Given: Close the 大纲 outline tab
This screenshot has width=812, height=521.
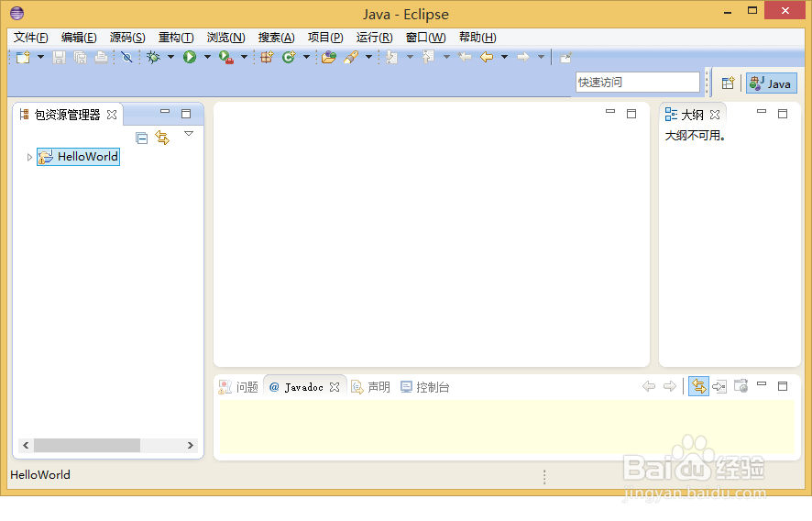Looking at the screenshot, I should (715, 115).
